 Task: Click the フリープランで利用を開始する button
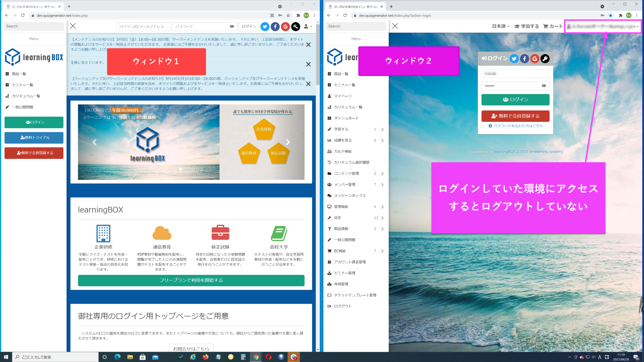click(x=191, y=280)
